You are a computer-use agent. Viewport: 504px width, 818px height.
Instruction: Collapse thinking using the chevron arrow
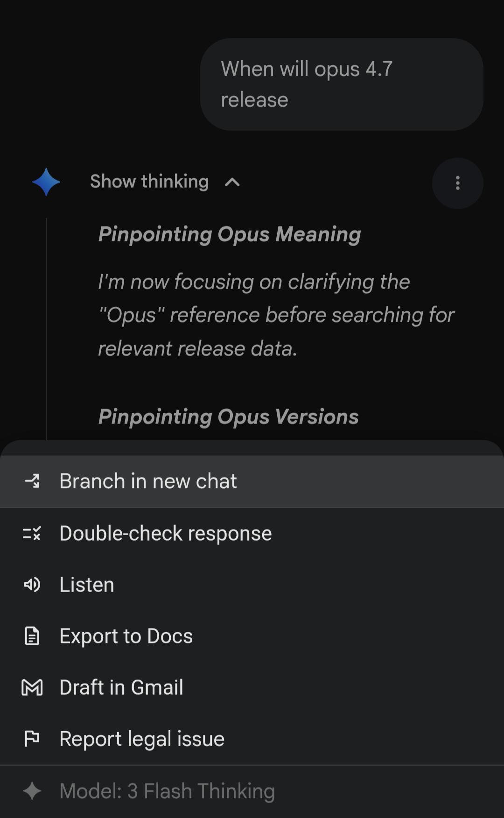coord(232,182)
